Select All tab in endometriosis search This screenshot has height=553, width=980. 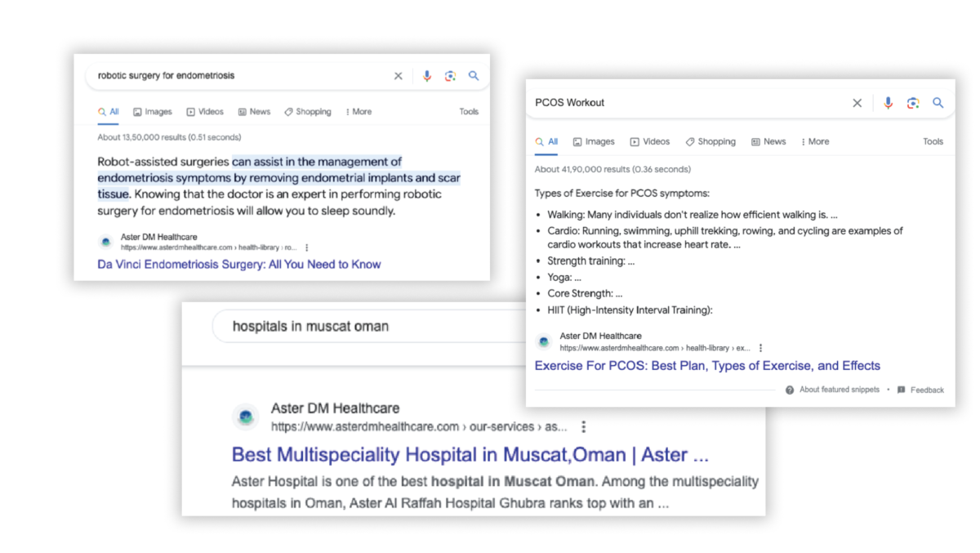pos(109,112)
